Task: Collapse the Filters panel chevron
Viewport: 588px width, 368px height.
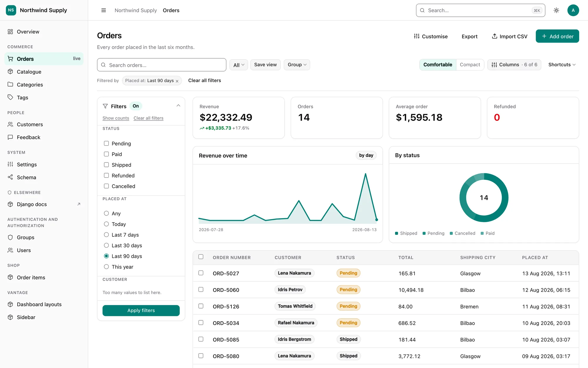Action: [178, 106]
